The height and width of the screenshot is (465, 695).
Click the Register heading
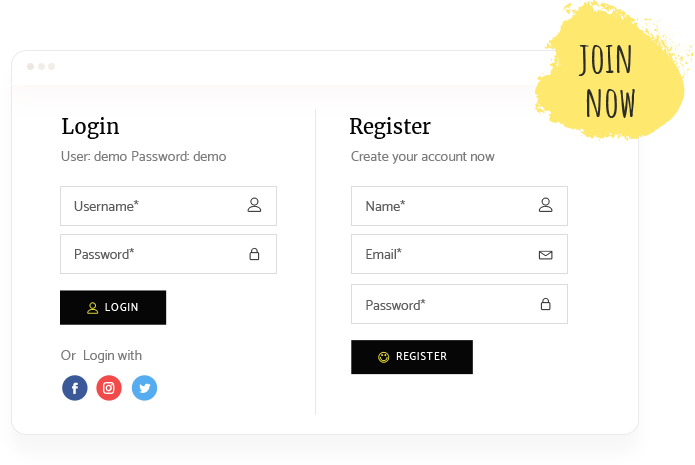(x=390, y=127)
